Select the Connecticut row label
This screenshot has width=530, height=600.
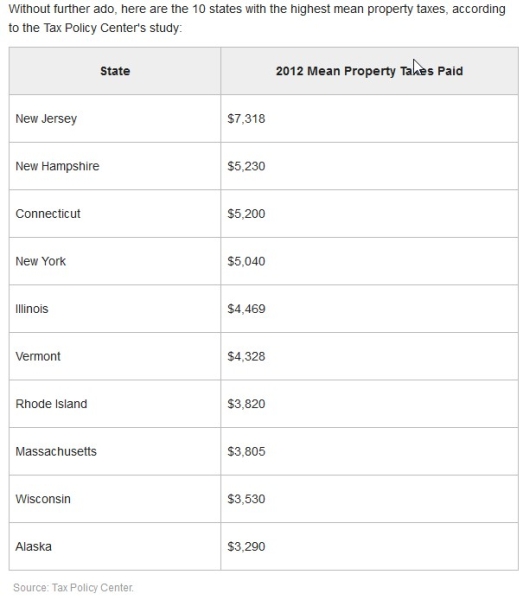[x=48, y=214]
